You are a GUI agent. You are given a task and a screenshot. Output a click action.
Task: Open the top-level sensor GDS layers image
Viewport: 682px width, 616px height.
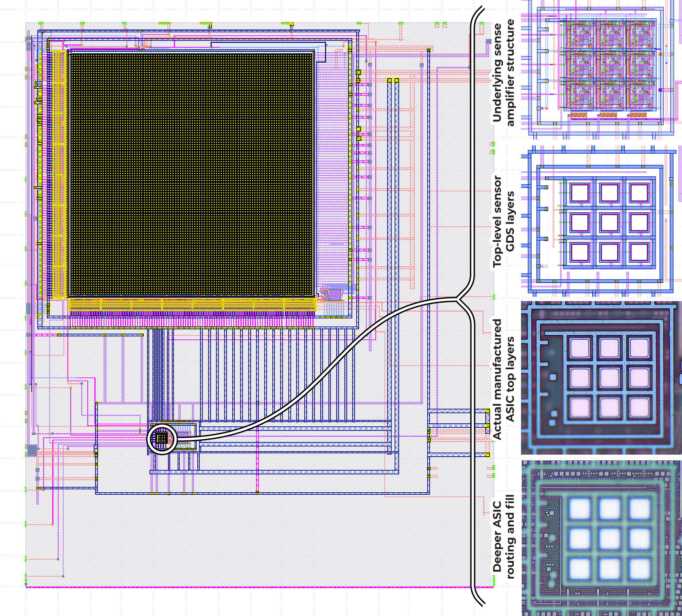[x=601, y=221]
